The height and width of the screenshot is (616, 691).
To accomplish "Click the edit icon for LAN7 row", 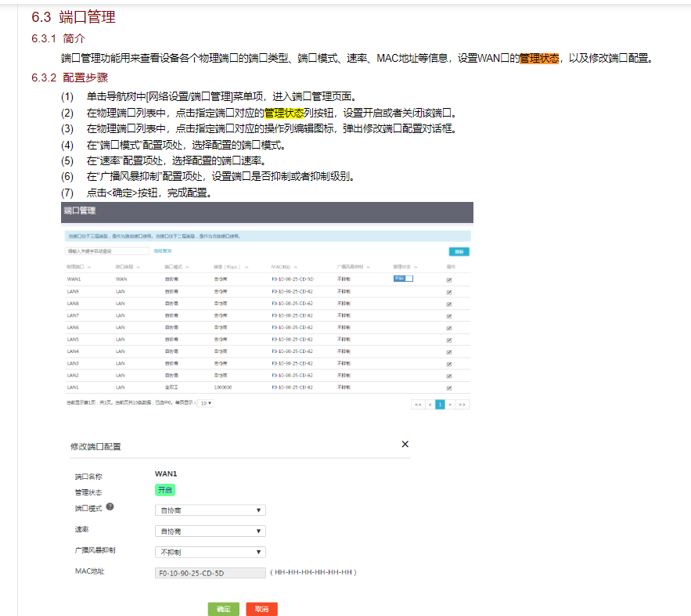I will point(449,316).
